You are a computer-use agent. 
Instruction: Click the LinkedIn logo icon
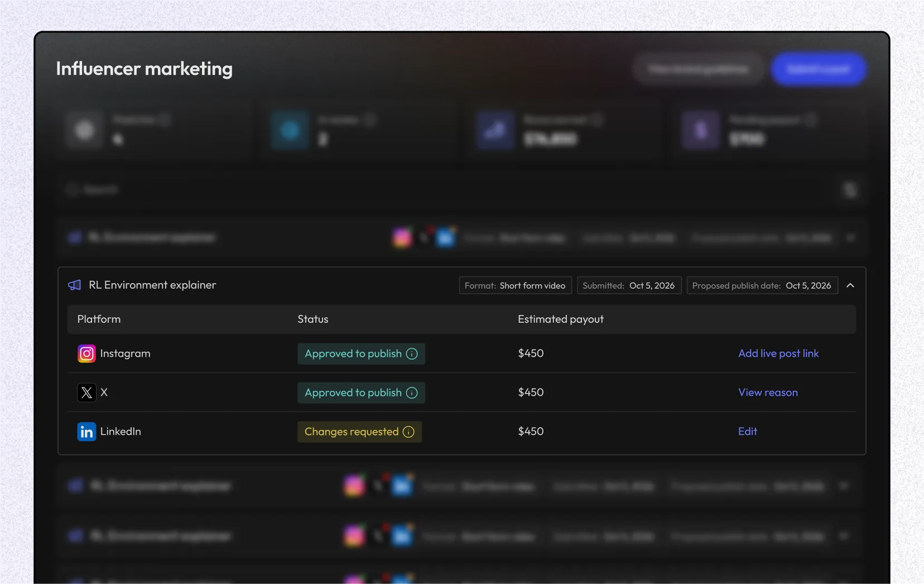point(86,432)
